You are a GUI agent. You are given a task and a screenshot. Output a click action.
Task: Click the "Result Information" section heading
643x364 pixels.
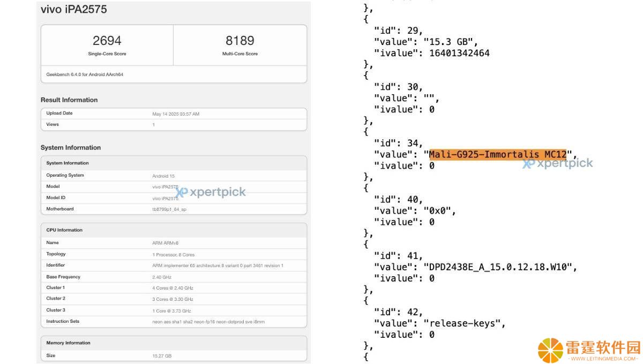coord(69,100)
